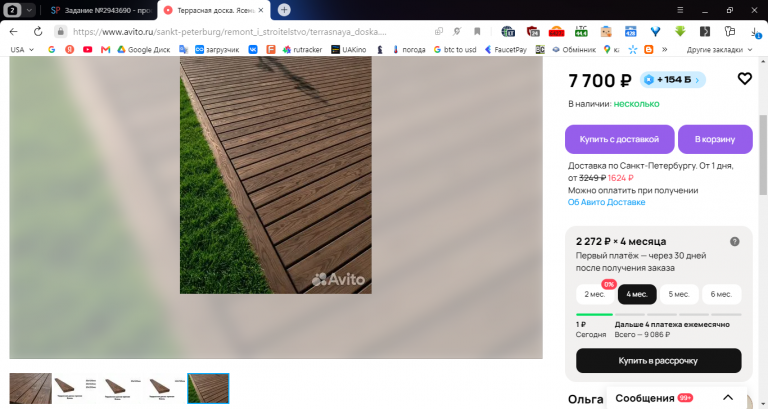
Task: Open the LTC price extension icon
Action: [x=581, y=31]
